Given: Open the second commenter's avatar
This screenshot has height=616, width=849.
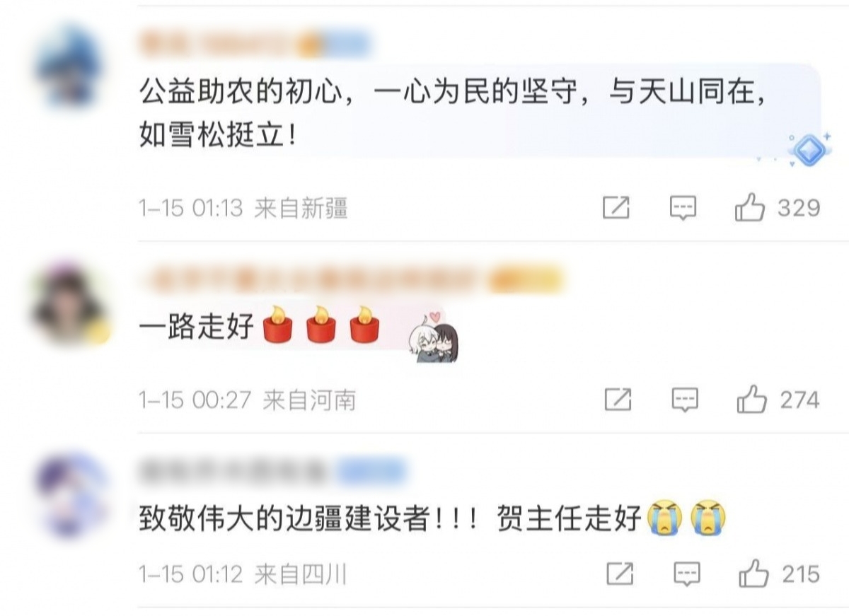Looking at the screenshot, I should point(70,306).
